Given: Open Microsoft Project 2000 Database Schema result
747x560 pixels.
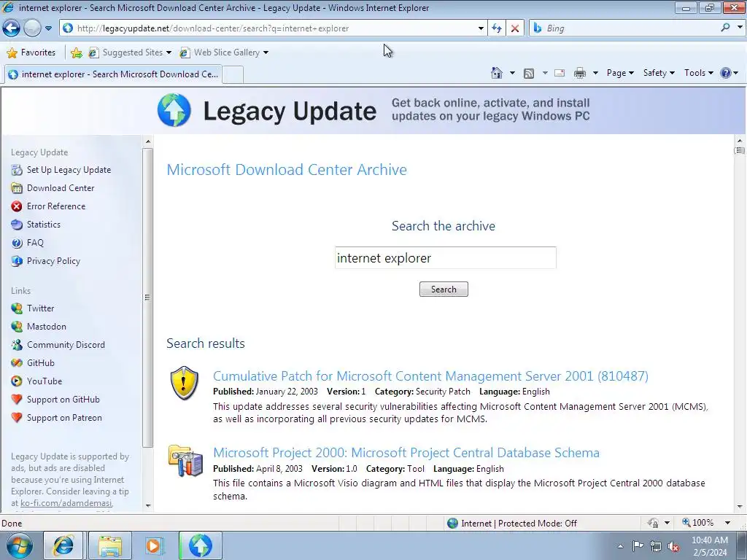Looking at the screenshot, I should (x=406, y=452).
